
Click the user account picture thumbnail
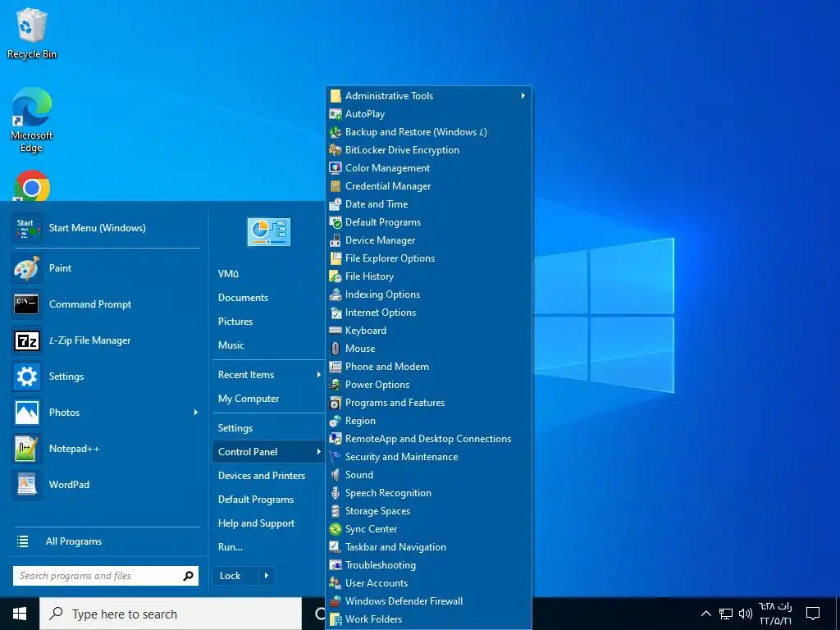point(268,232)
